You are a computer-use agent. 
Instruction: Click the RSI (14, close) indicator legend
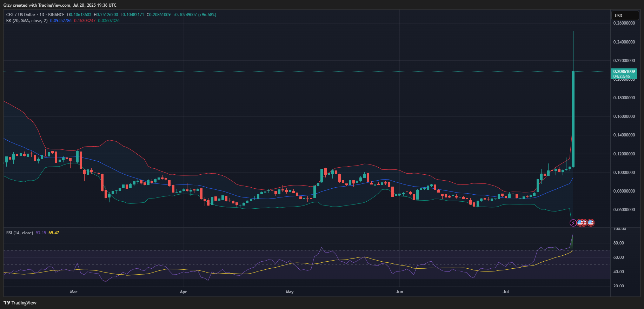pyautogui.click(x=20, y=233)
